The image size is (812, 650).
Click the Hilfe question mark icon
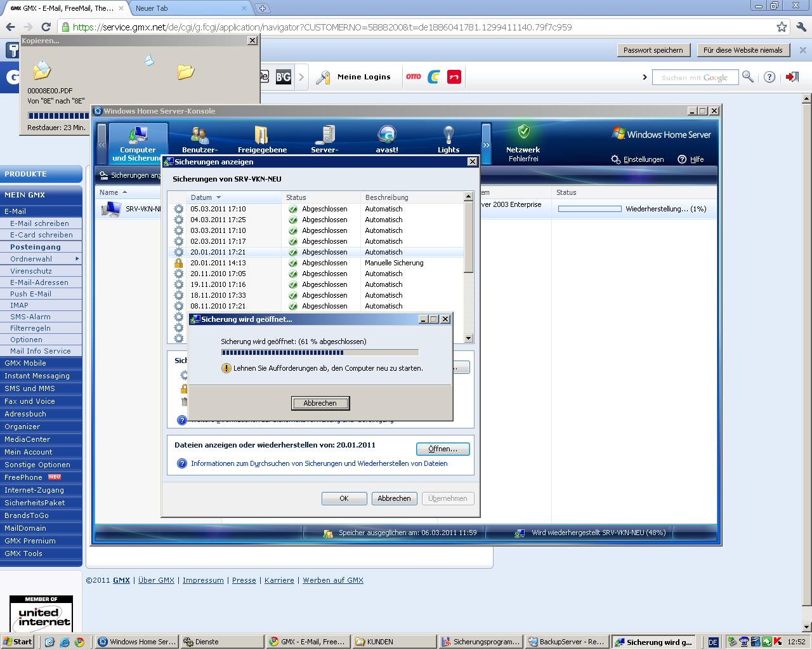pyautogui.click(x=683, y=159)
